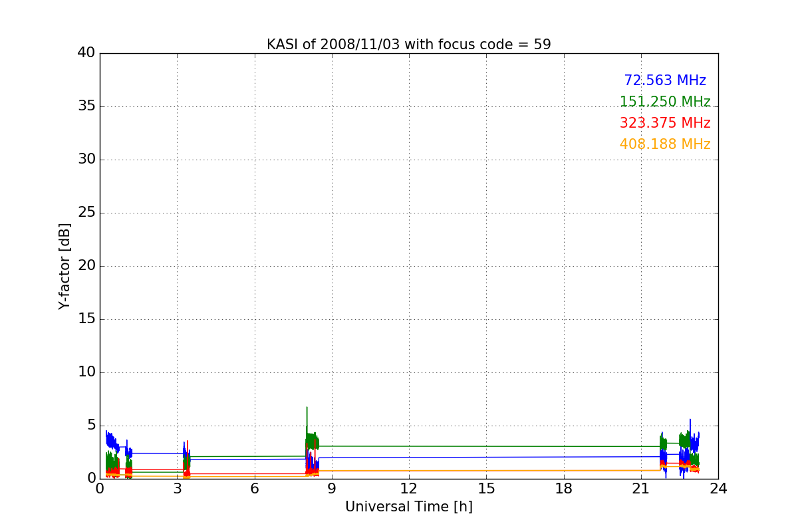This screenshot has width=798, height=532.
Task: Click the x-axis tick label 21
Action: (641, 488)
